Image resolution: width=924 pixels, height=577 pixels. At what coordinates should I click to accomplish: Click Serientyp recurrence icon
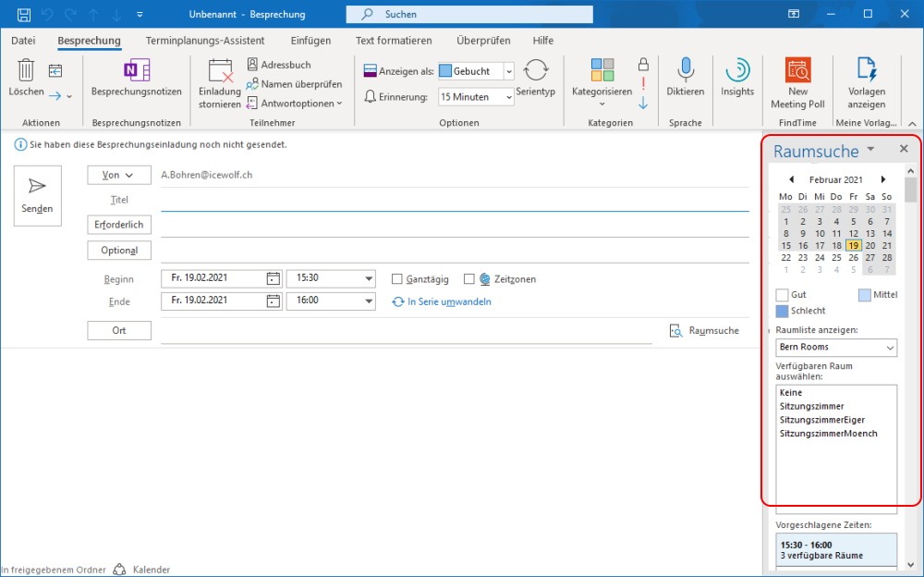click(x=536, y=70)
